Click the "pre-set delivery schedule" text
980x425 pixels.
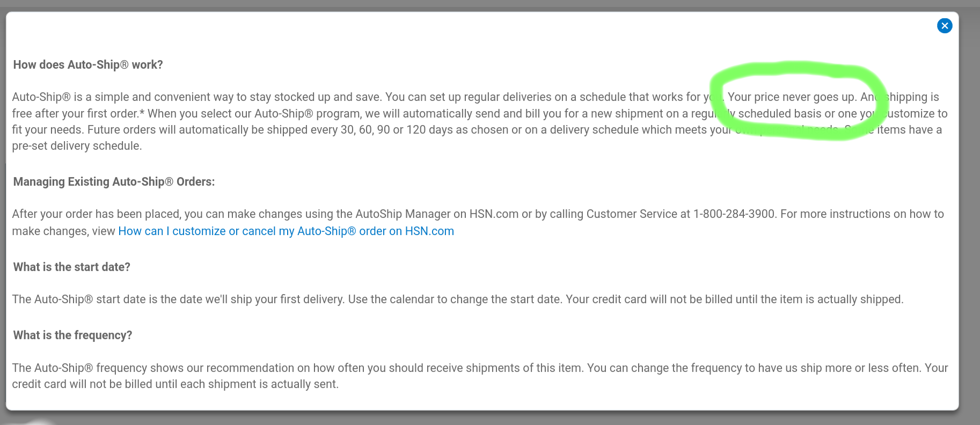(x=77, y=146)
